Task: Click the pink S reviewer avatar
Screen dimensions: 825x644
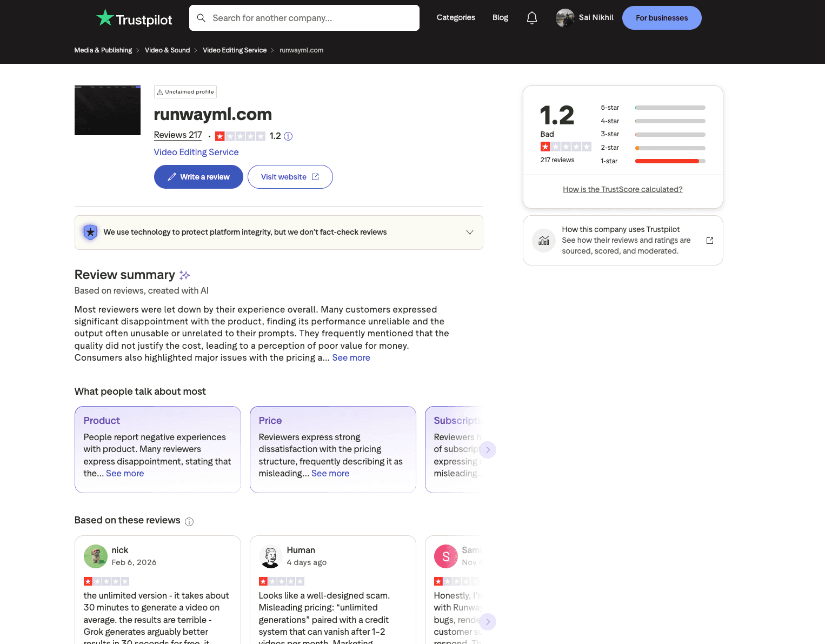Action: pyautogui.click(x=446, y=556)
